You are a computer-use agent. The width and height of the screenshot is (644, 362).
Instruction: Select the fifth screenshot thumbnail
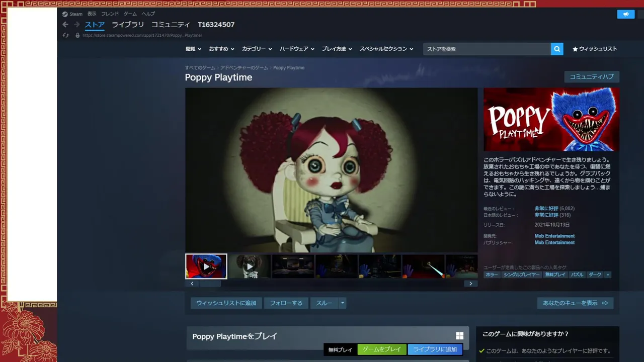[x=380, y=266]
